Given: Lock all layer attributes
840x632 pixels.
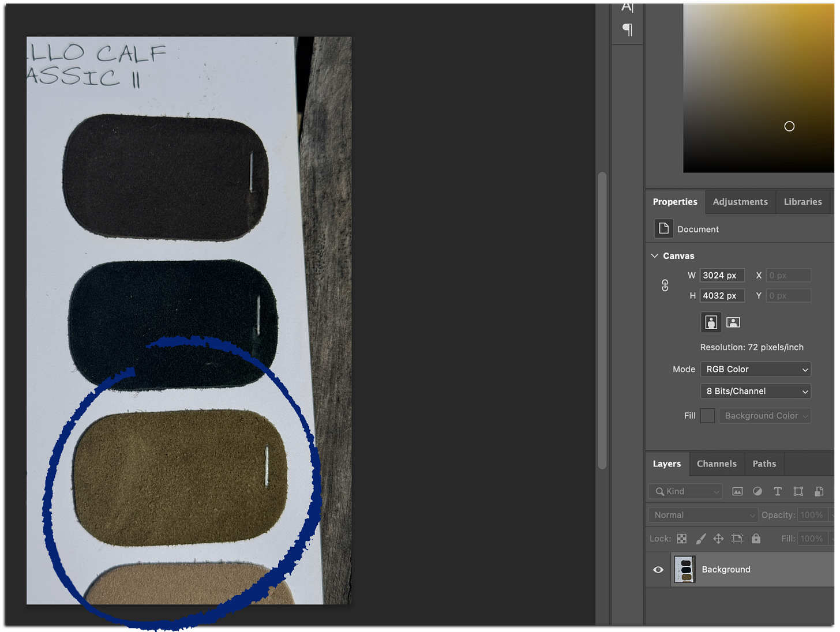Looking at the screenshot, I should coord(756,539).
